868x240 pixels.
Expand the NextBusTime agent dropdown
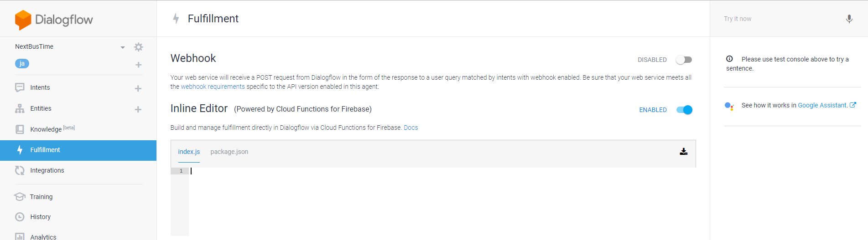123,47
